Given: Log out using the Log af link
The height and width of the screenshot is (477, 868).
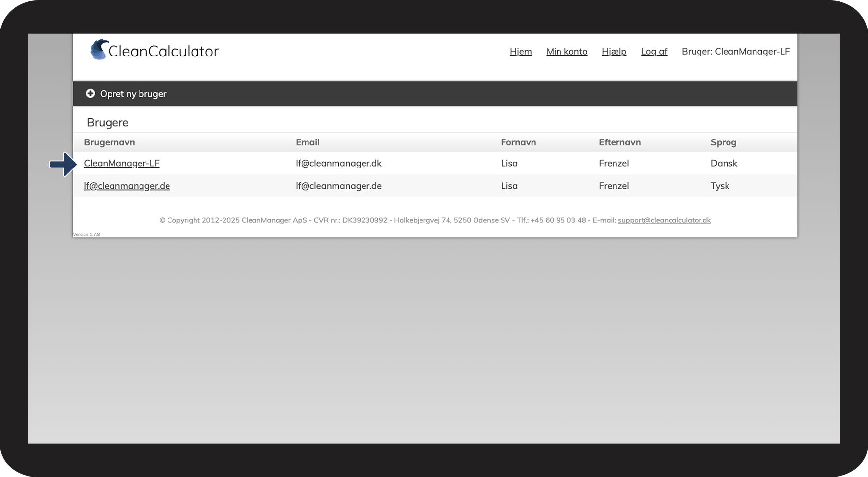Looking at the screenshot, I should pyautogui.click(x=654, y=52).
